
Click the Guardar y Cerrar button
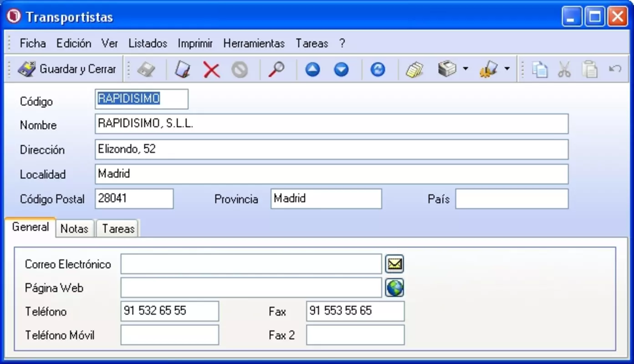pos(66,69)
